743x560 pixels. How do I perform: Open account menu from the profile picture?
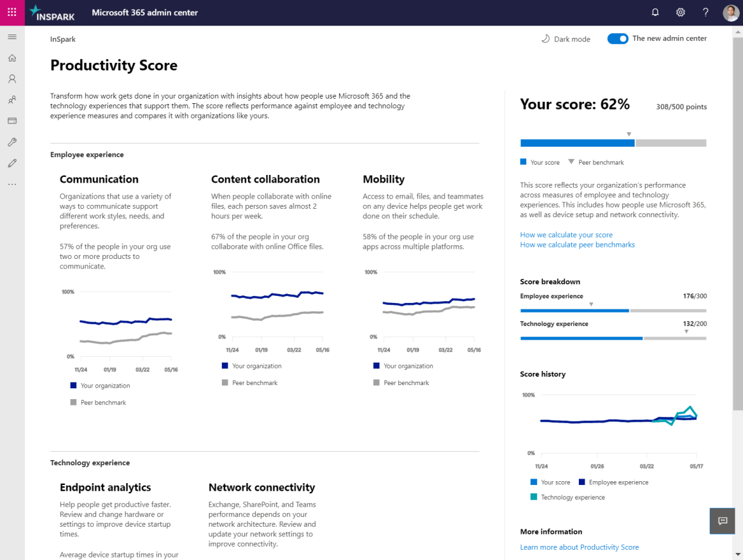[x=731, y=12]
